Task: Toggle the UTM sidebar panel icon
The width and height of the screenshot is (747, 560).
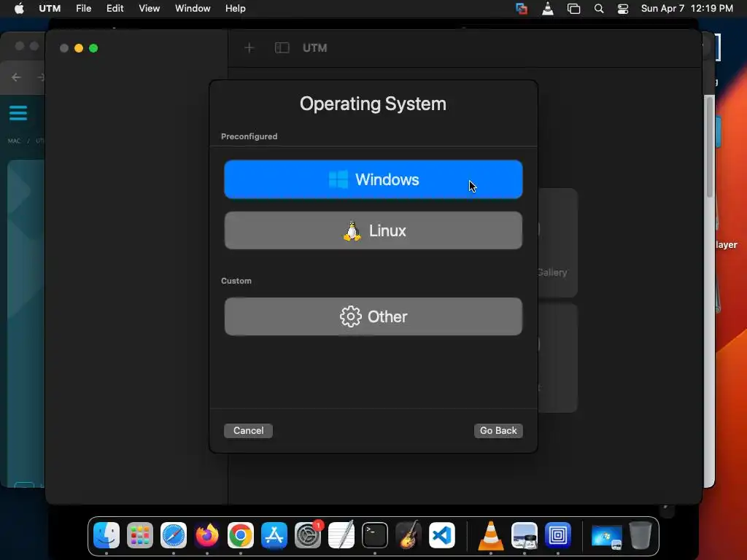Action: [x=282, y=47]
